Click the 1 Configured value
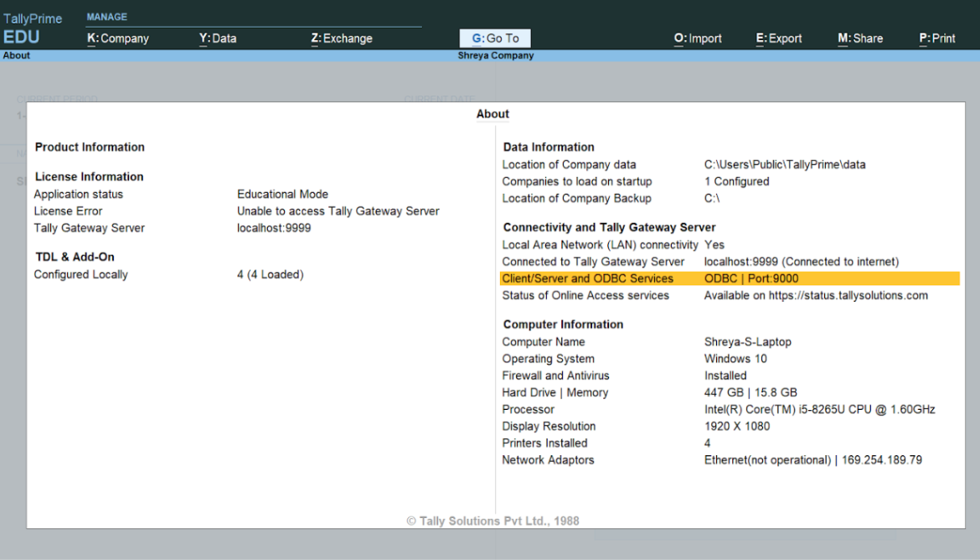 736,181
